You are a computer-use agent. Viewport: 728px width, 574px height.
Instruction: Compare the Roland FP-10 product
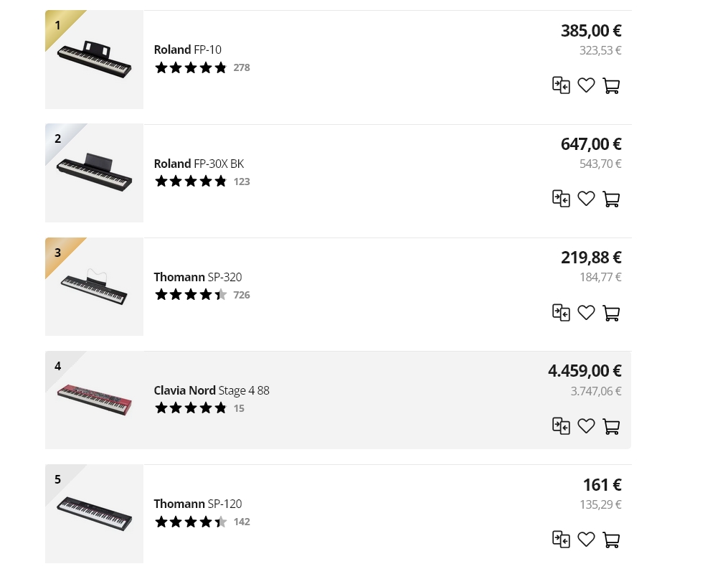pyautogui.click(x=561, y=85)
